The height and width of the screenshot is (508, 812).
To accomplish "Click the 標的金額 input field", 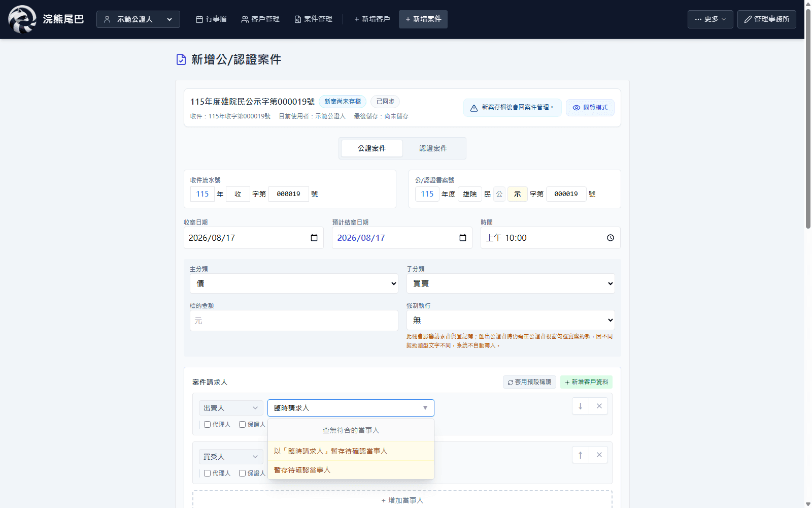I will pyautogui.click(x=294, y=321).
